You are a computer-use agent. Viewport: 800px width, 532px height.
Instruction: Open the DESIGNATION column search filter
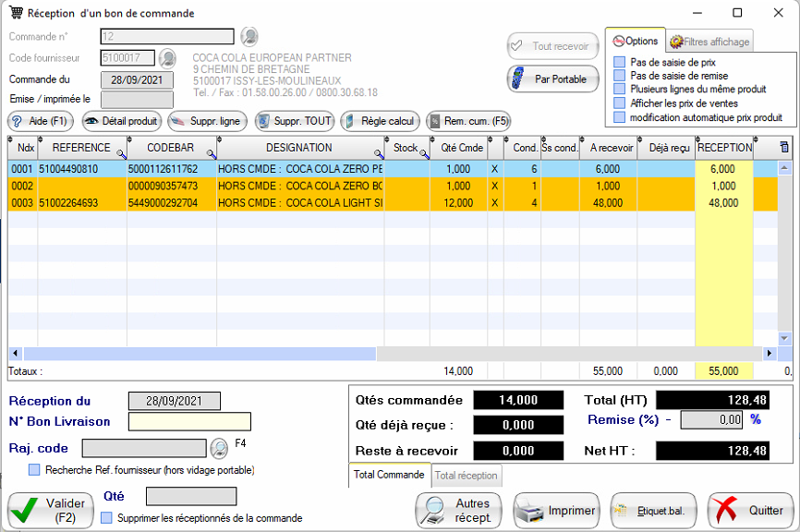point(379,153)
